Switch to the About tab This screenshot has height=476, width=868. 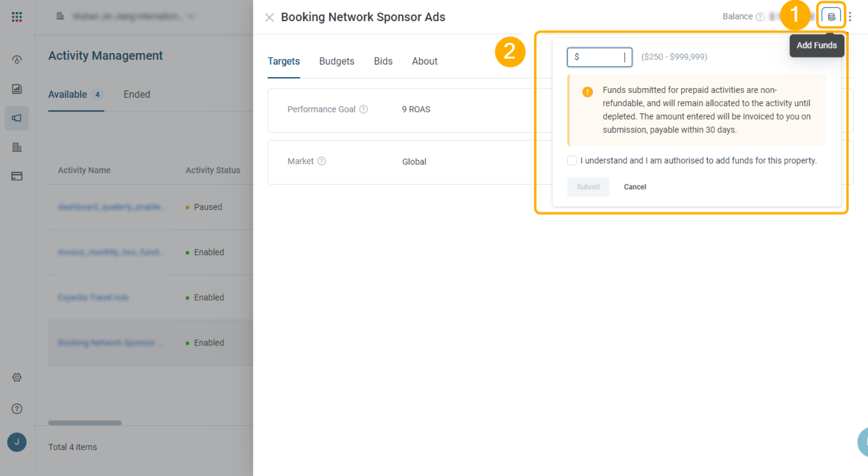point(425,61)
